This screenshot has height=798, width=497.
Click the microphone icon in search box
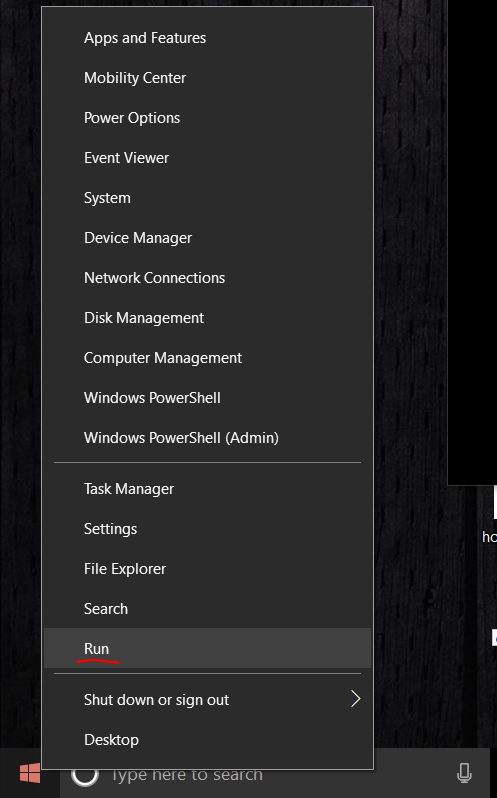tap(464, 773)
